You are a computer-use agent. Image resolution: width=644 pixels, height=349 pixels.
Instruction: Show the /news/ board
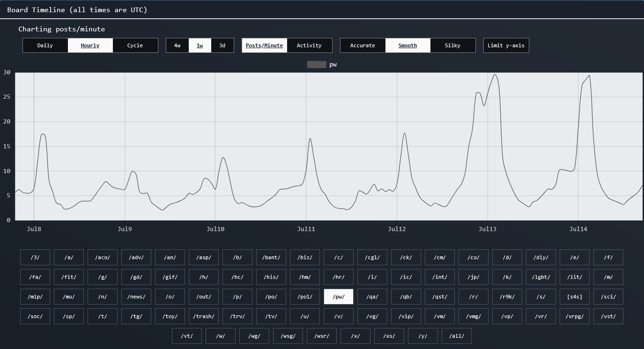point(136,297)
